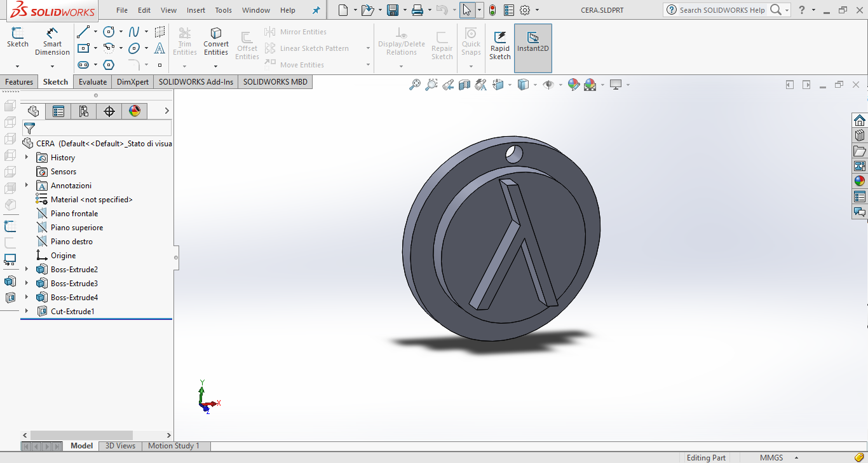868x463 pixels.
Task: Expand the Sketch button dropdown arrow
Action: pos(17,66)
